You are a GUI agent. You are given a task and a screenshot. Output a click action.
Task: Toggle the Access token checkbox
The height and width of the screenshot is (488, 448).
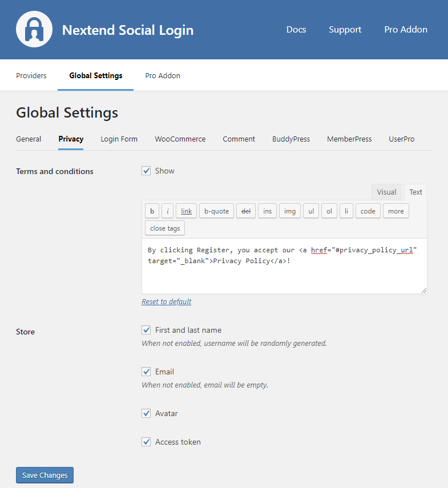pyautogui.click(x=146, y=442)
